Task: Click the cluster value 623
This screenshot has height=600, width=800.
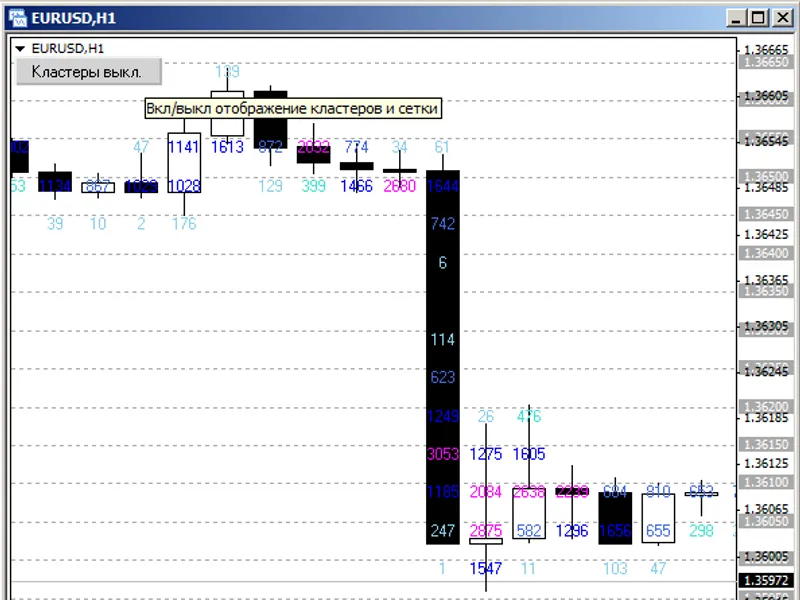Action: coord(443,377)
